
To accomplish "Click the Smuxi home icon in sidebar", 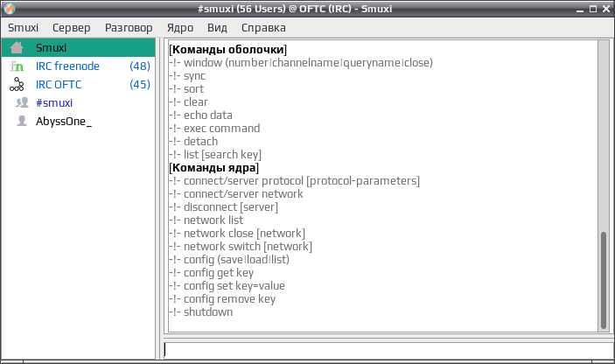I will point(17,48).
